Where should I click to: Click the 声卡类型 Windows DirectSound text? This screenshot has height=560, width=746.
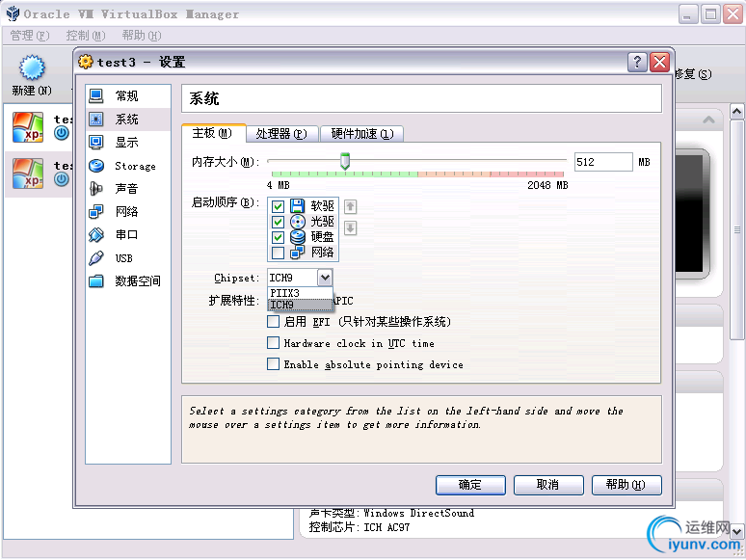[391, 513]
